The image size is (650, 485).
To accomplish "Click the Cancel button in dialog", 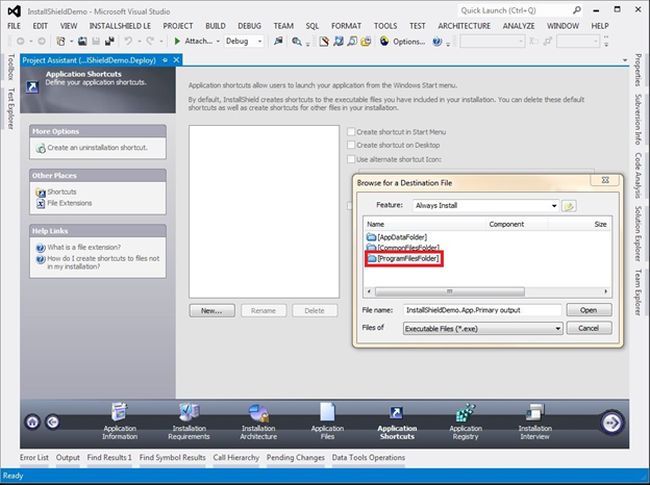I will tap(589, 328).
